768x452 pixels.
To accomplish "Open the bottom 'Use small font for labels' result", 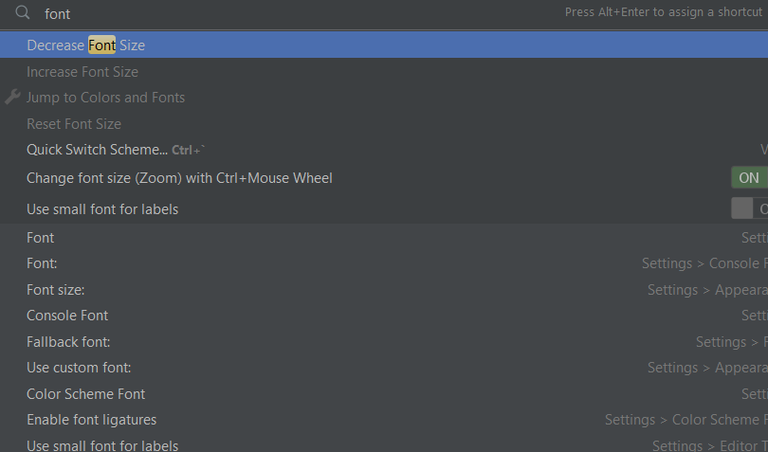I will [103, 445].
